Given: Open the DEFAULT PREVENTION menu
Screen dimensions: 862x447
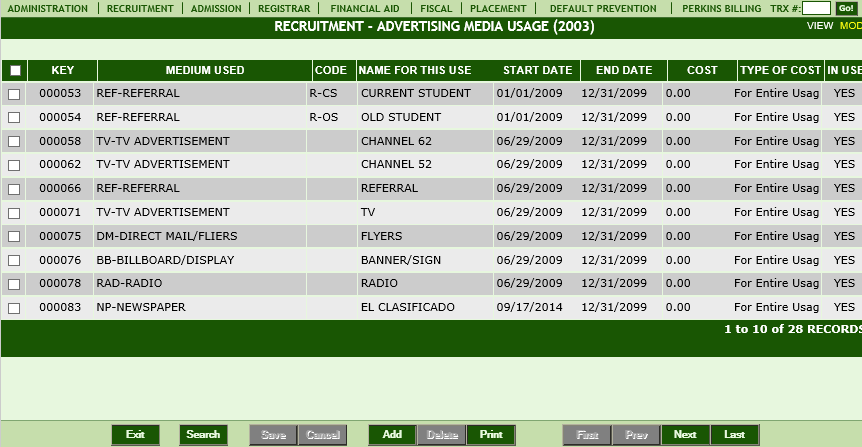Looking at the screenshot, I should [x=603, y=8].
